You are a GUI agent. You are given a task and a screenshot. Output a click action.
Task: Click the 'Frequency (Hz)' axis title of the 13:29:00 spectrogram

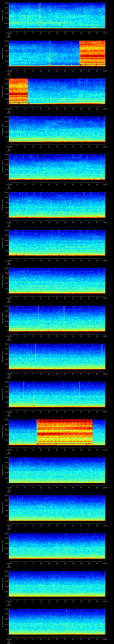[x=3, y=16]
